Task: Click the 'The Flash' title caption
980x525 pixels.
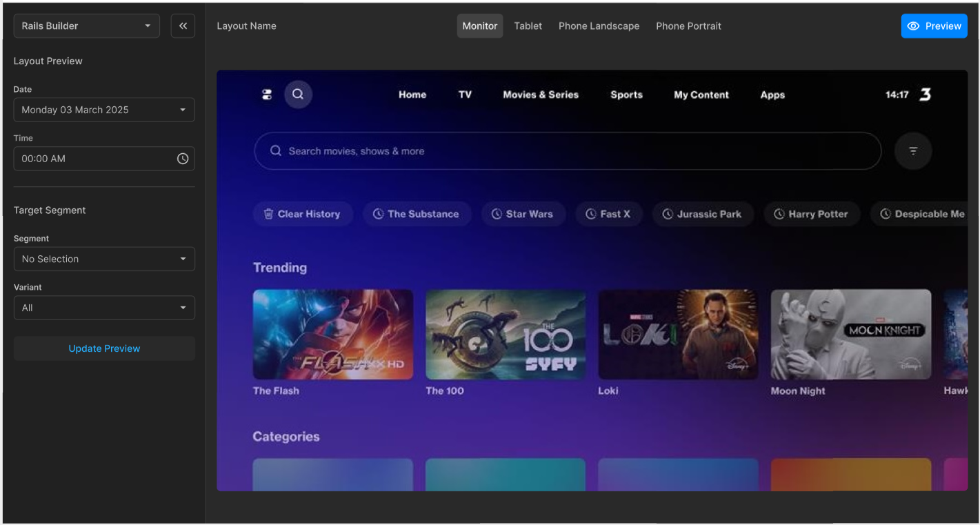Action: point(276,390)
